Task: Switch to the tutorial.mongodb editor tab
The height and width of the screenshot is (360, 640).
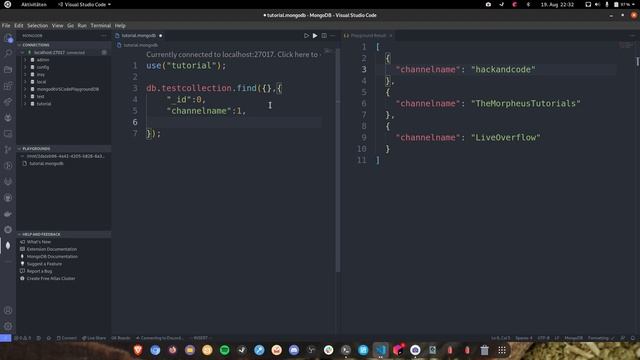Action: pyautogui.click(x=139, y=36)
